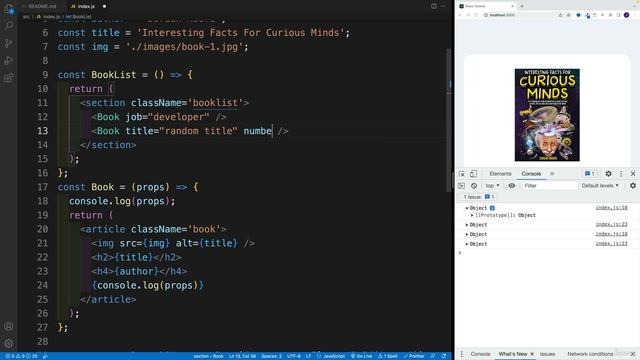Click the LF end-of-line indicator
Image resolution: width=640 pixels, height=360 pixels.
coord(309,356)
